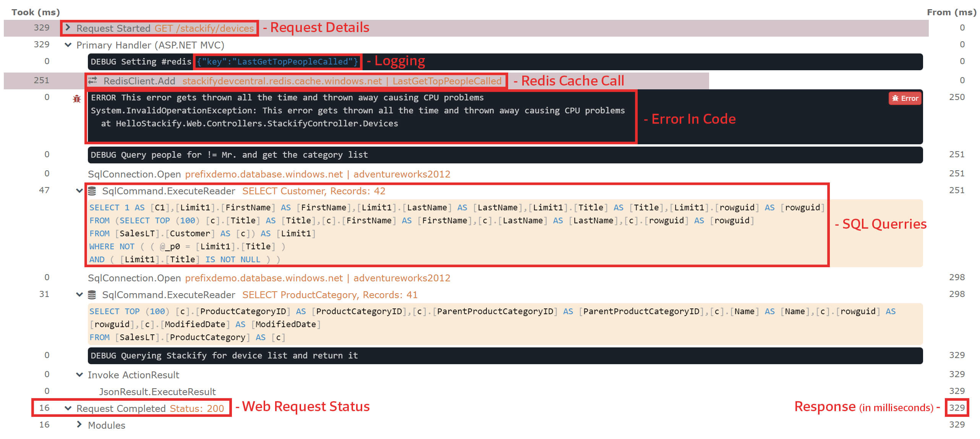The height and width of the screenshot is (439, 980).
Task: Collapse the Invoke ActionResult chevron
Action: 79,375
